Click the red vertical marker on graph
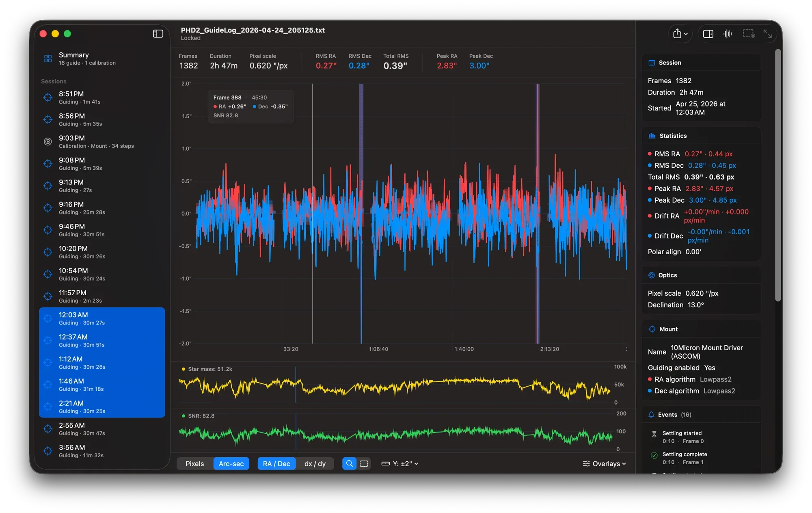Image resolution: width=812 pixels, height=513 pixels. [x=538, y=213]
